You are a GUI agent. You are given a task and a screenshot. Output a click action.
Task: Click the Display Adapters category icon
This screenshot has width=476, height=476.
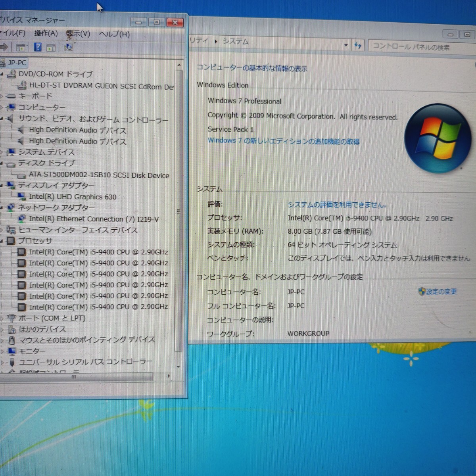point(11,185)
